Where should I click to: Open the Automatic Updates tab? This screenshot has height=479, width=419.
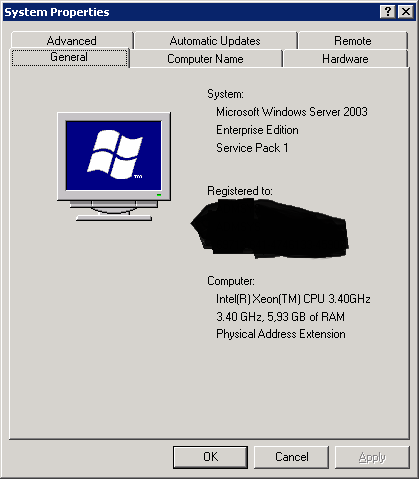pos(215,41)
